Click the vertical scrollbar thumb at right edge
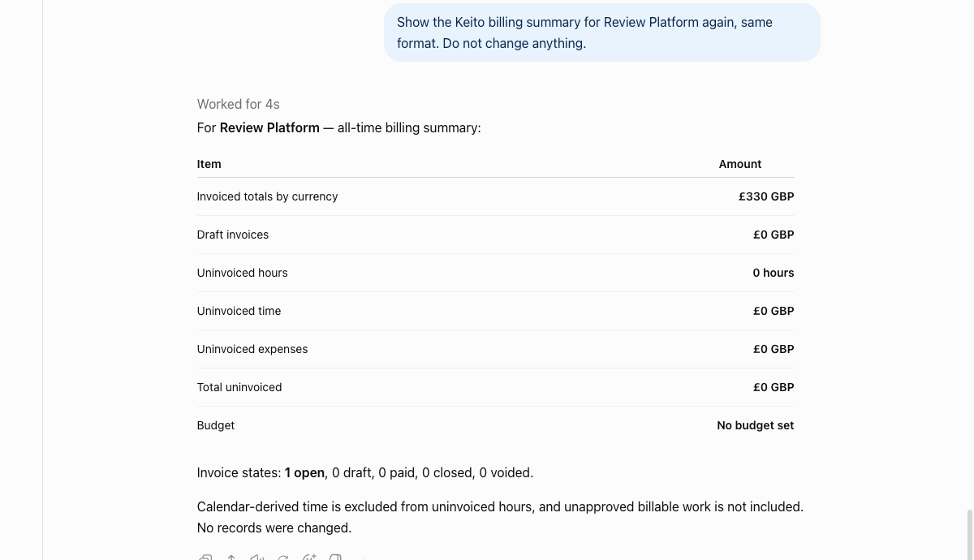 point(969,535)
